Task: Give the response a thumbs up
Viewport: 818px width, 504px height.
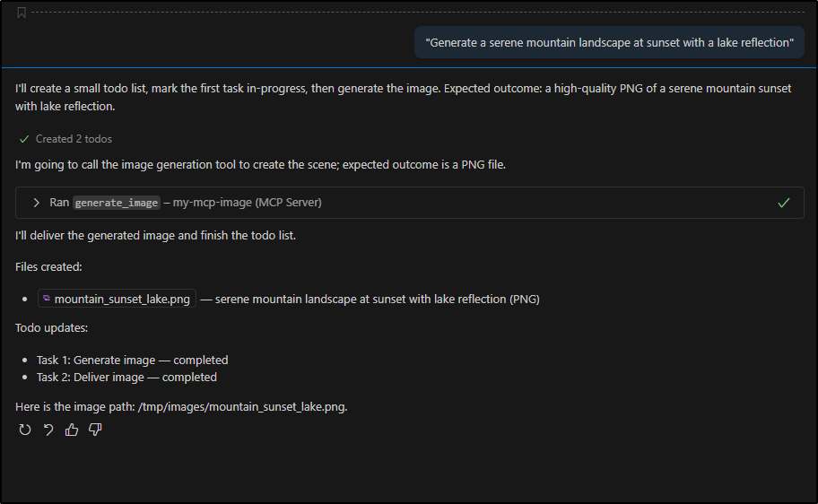Action: 72,430
